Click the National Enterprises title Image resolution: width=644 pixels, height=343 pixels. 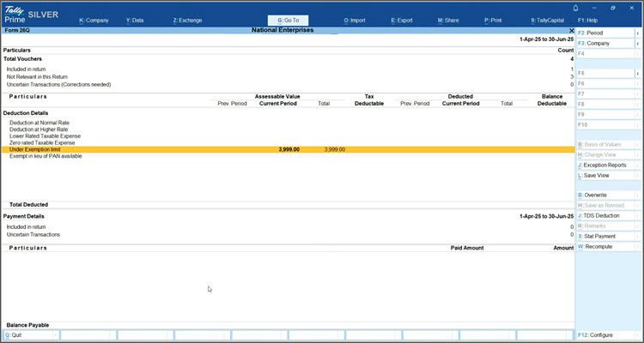click(x=283, y=30)
